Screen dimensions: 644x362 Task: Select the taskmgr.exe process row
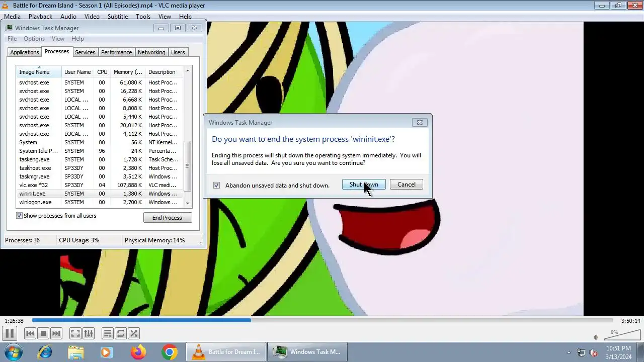pyautogui.click(x=100, y=176)
